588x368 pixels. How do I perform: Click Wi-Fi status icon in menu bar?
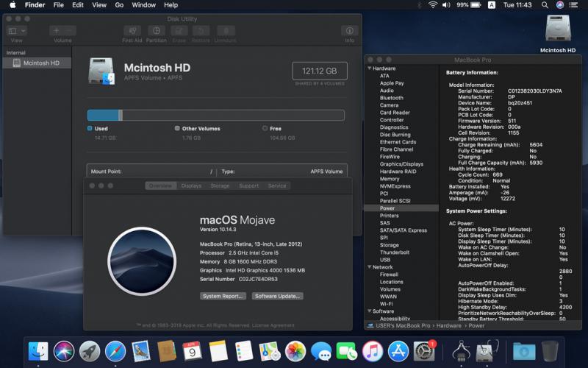[433, 5]
